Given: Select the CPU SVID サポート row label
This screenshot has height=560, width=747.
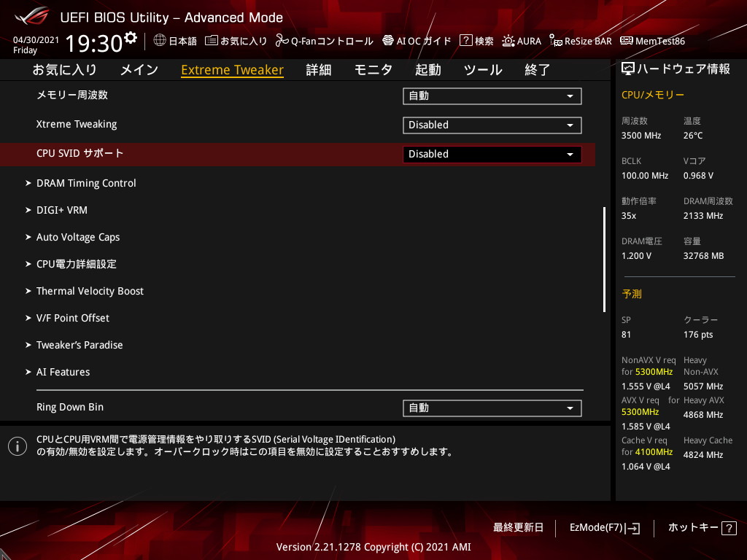Looking at the screenshot, I should [80, 153].
